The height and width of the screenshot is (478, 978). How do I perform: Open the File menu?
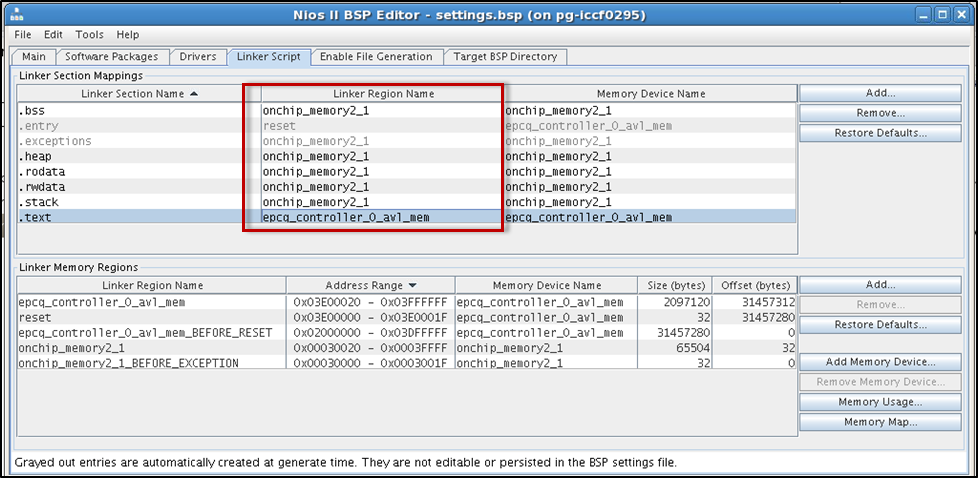(22, 34)
